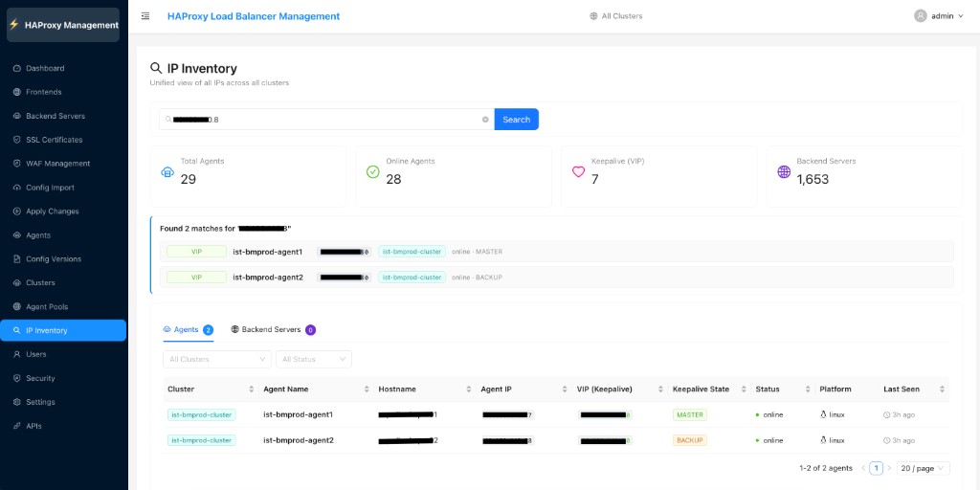Click the IP Inventory magnifier icon in sidebar
The width and height of the screenshot is (980, 490).
[x=17, y=330]
